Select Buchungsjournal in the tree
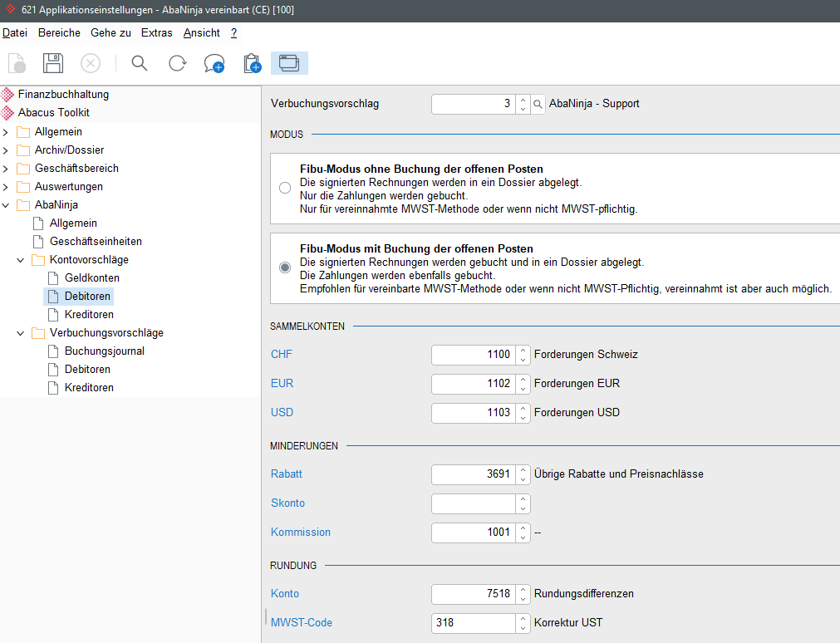This screenshot has height=643, width=840. click(105, 351)
